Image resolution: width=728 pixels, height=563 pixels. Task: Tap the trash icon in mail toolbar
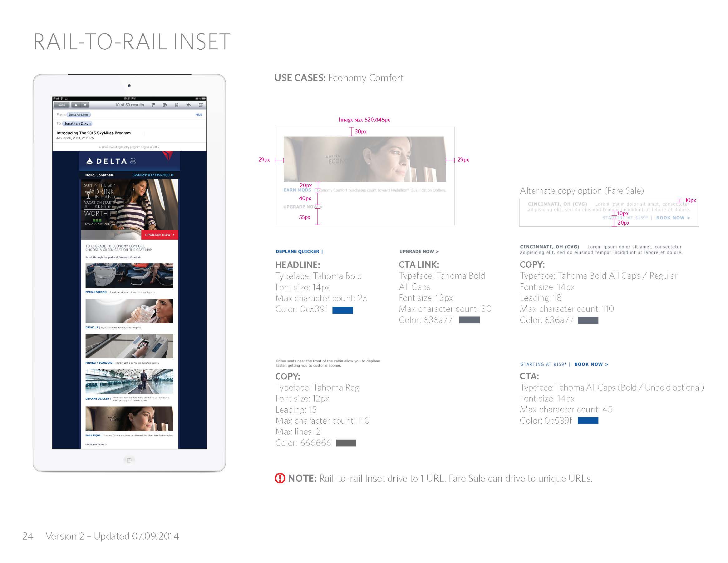tap(177, 105)
